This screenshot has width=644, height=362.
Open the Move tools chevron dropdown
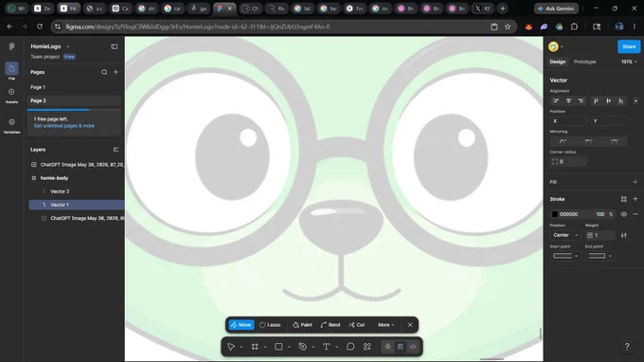pos(241,347)
